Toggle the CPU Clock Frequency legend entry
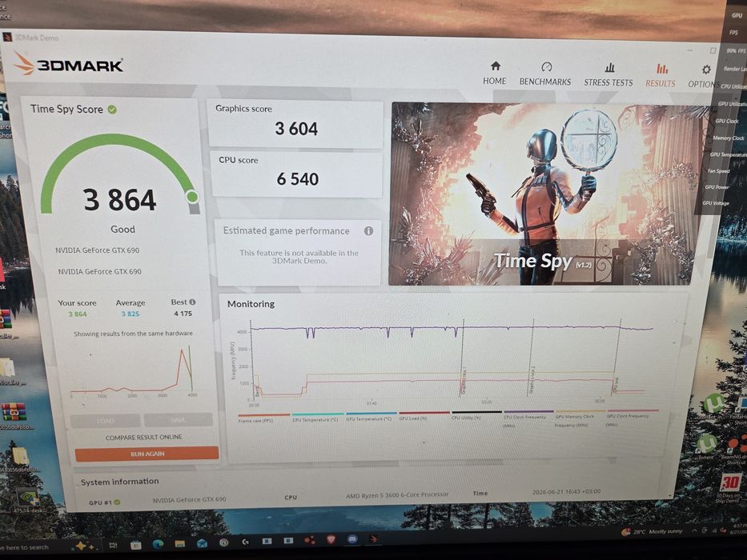 pos(528,418)
